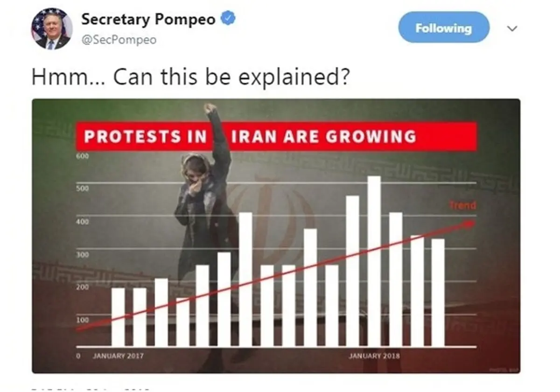560x392 pixels.
Task: Click the red trend line arrowhead
Action: tap(469, 224)
